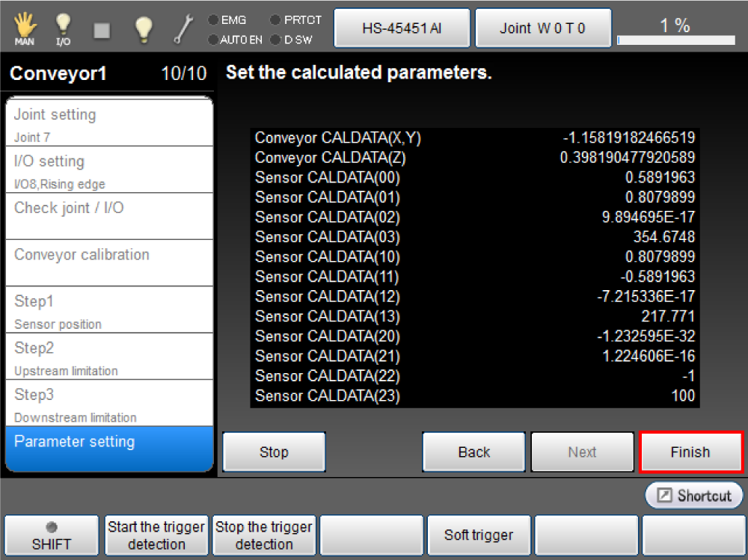Click the gray stop square icon
The image size is (748, 560).
pyautogui.click(x=102, y=29)
